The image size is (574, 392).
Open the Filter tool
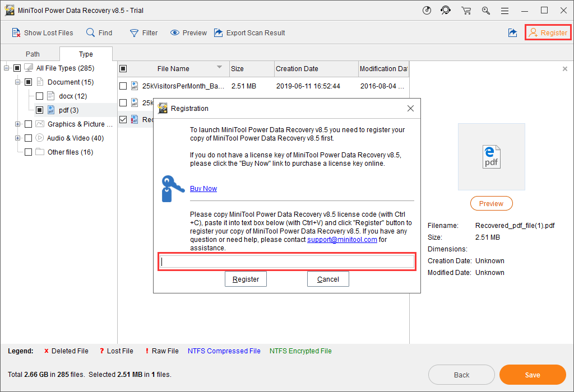[143, 33]
